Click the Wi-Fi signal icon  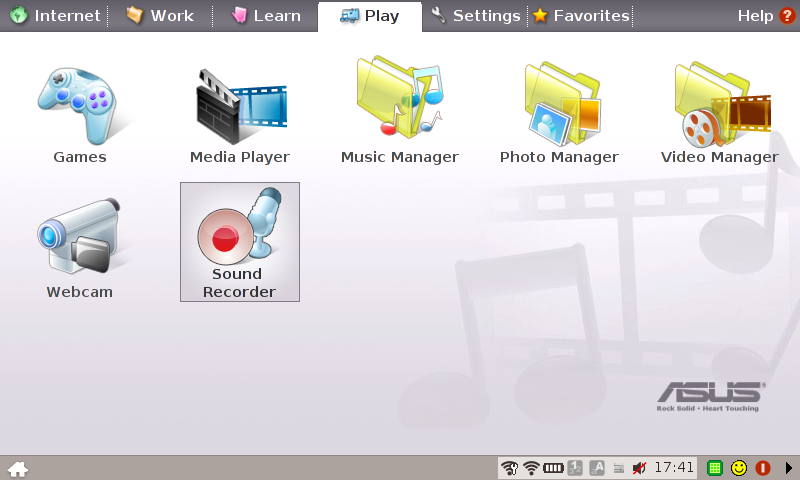tap(531, 468)
